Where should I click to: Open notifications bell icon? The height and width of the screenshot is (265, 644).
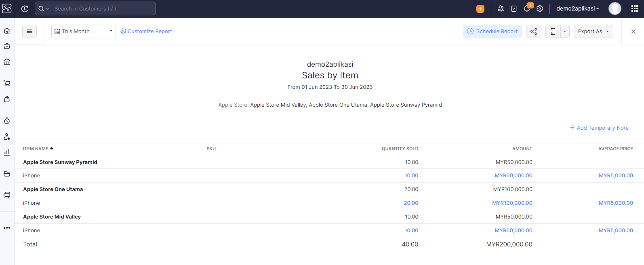click(x=527, y=8)
